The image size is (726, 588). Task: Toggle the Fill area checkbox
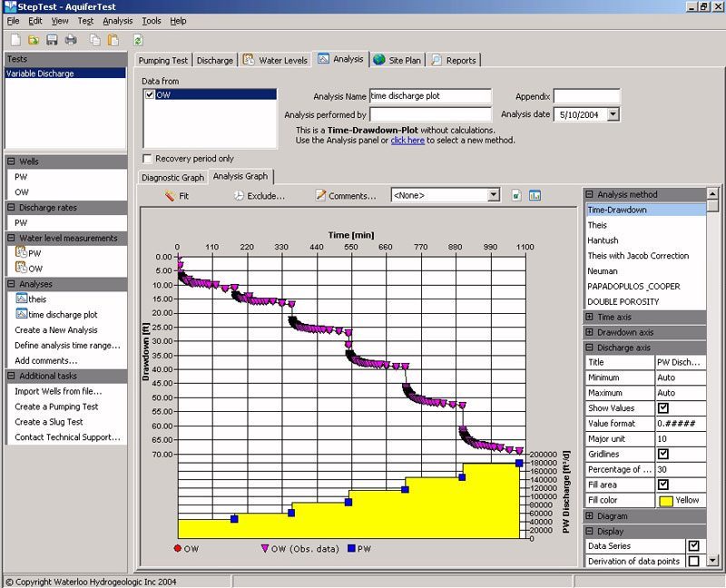[663, 485]
